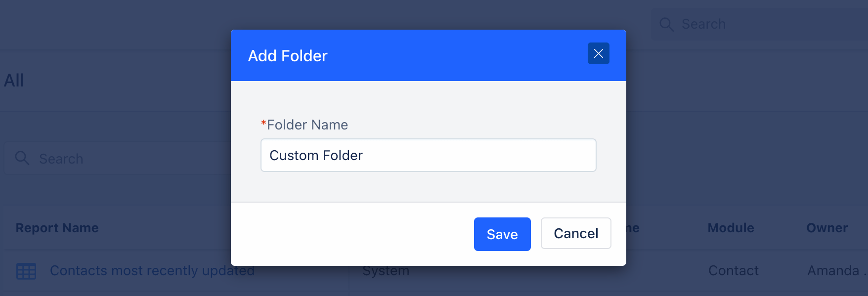Save the new Custom Folder
The image size is (868, 296).
pos(502,234)
